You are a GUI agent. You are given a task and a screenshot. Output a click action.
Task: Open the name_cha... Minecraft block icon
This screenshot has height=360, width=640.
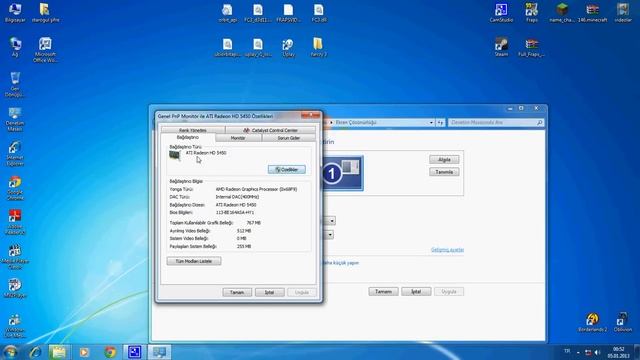click(x=562, y=12)
